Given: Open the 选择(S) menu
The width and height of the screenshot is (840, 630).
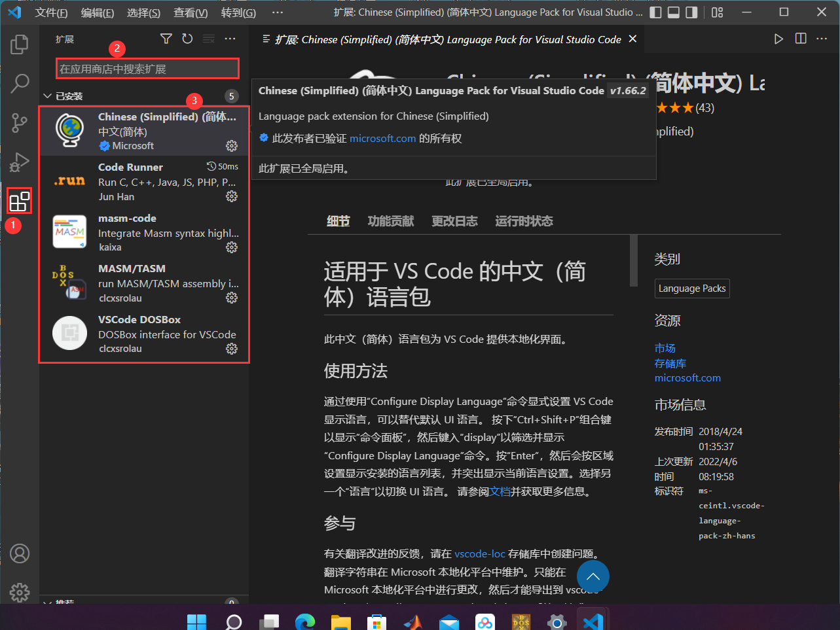Looking at the screenshot, I should 143,12.
